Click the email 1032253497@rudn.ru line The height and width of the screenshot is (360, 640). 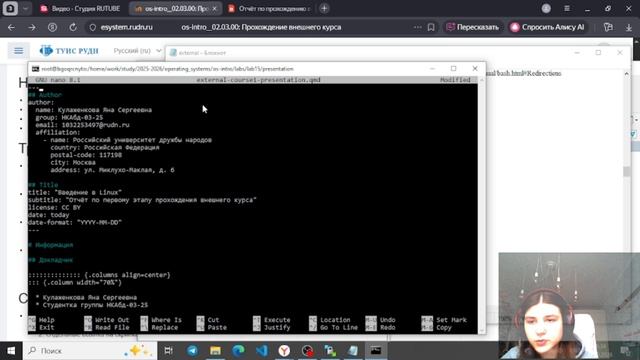pos(82,125)
